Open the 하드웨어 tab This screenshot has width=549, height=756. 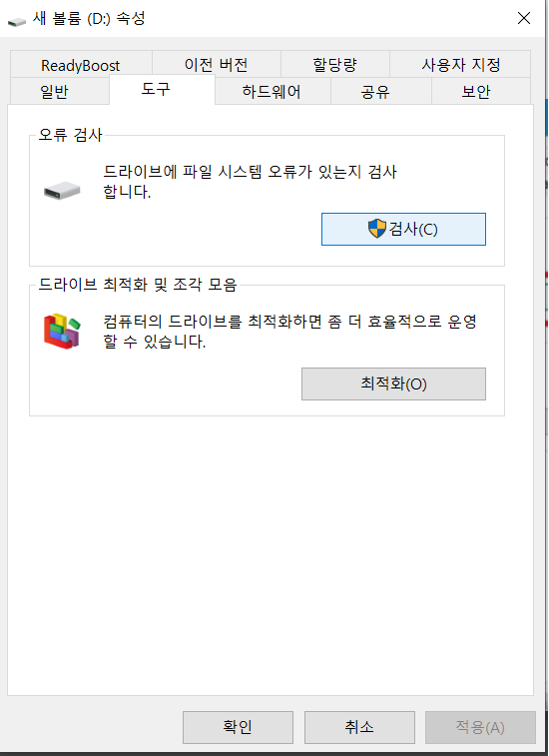click(273, 91)
